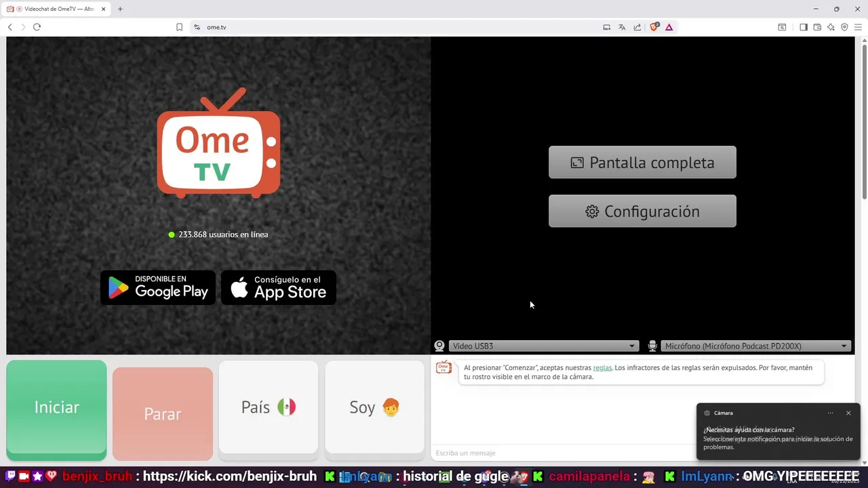Click the share page icon
The width and height of the screenshot is (868, 488).
pos(637,27)
